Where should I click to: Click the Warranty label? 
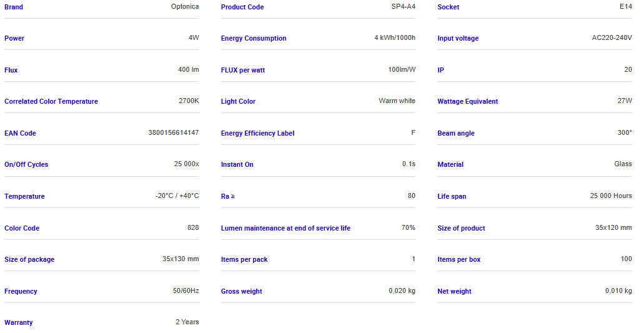[19, 322]
